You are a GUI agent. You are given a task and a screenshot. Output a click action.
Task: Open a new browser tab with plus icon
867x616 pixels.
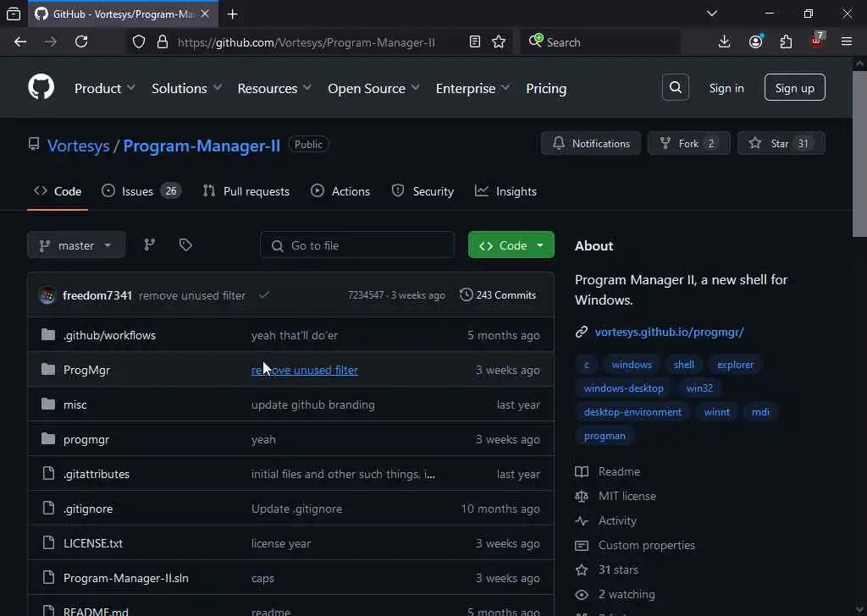coord(233,14)
